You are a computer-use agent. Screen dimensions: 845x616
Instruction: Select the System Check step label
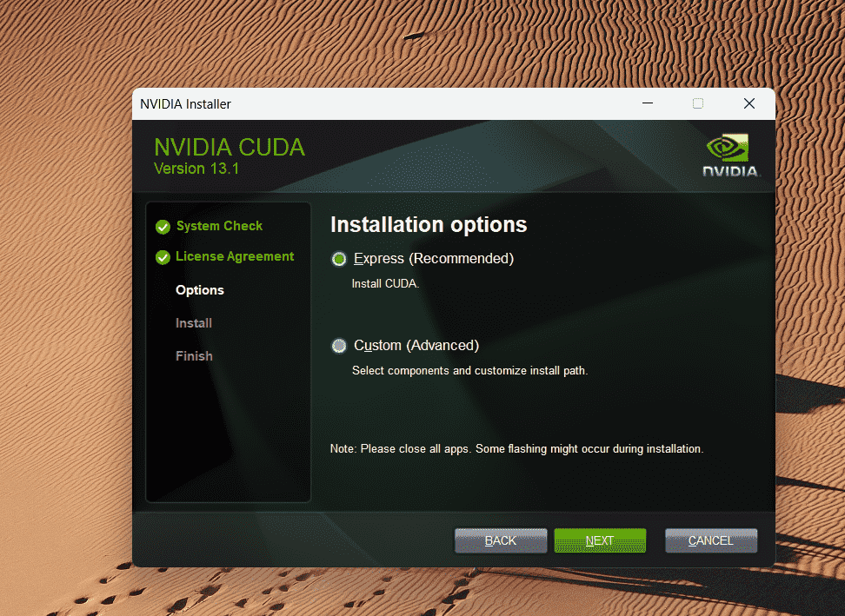point(219,226)
